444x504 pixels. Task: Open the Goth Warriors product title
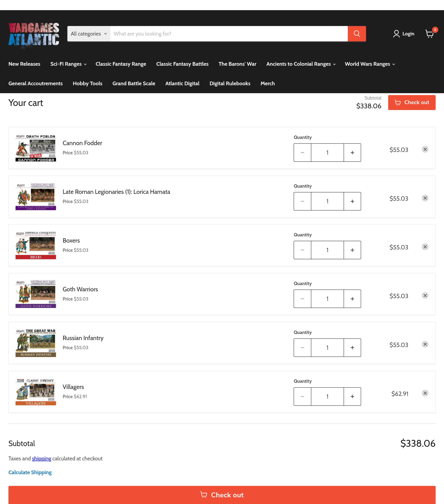[80, 289]
